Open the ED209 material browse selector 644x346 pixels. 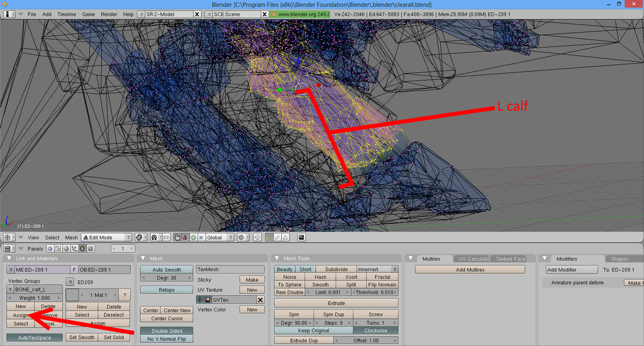pos(70,282)
